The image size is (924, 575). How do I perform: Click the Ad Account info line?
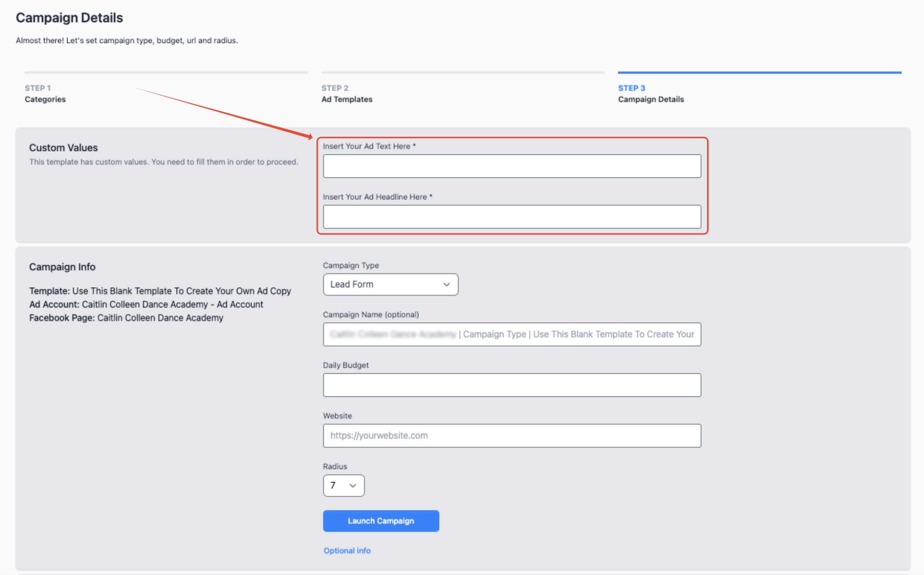pos(146,304)
